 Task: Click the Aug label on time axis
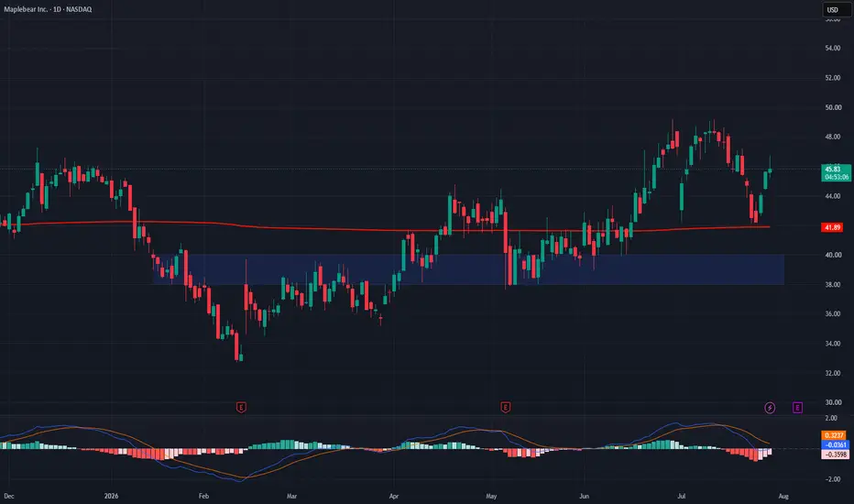coord(783,496)
